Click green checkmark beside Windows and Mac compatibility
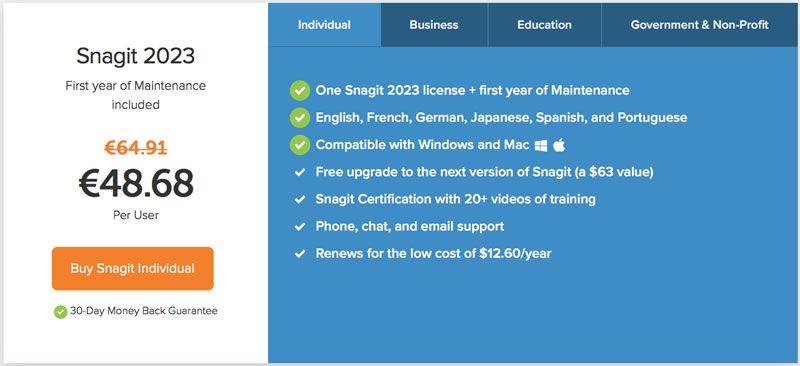 pyautogui.click(x=299, y=145)
